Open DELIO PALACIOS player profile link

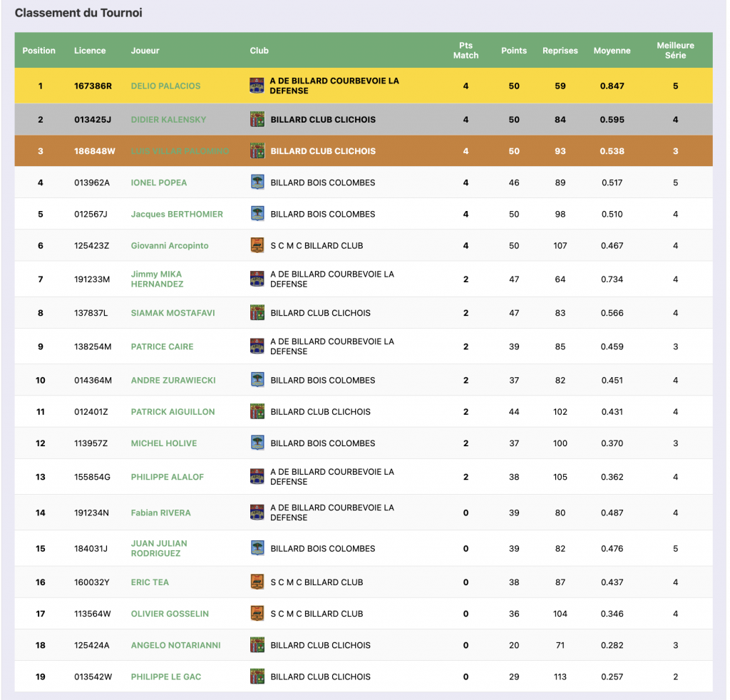[165, 86]
